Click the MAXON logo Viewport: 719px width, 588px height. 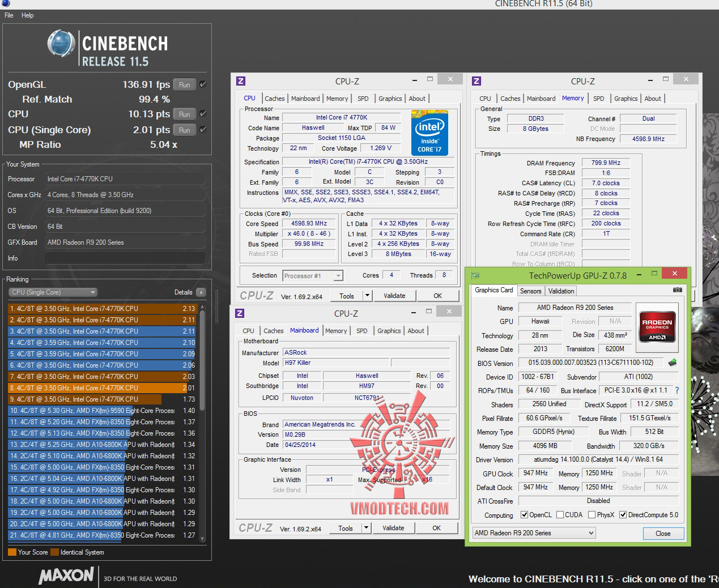(x=66, y=576)
